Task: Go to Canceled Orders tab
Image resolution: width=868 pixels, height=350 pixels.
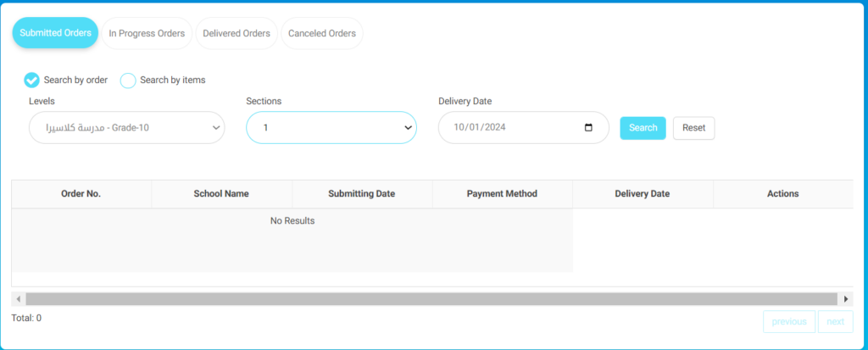Action: [322, 33]
